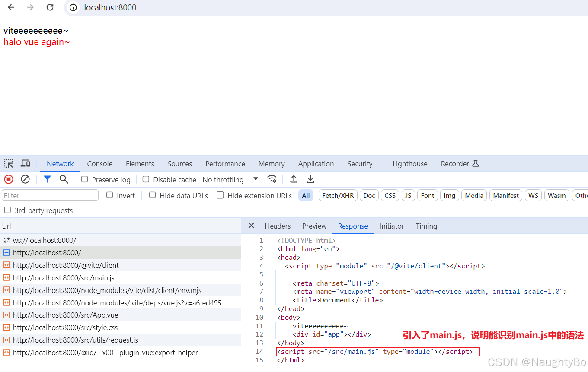
Task: Show the Timing tab
Action: (x=426, y=226)
